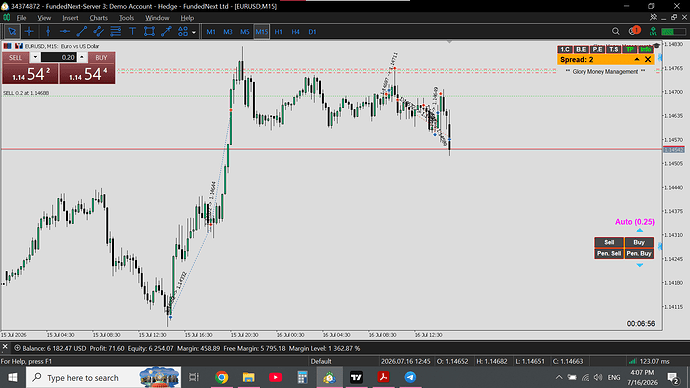Click the lot size input field
Image resolution: width=690 pixels, height=388 pixels.
(x=59, y=57)
